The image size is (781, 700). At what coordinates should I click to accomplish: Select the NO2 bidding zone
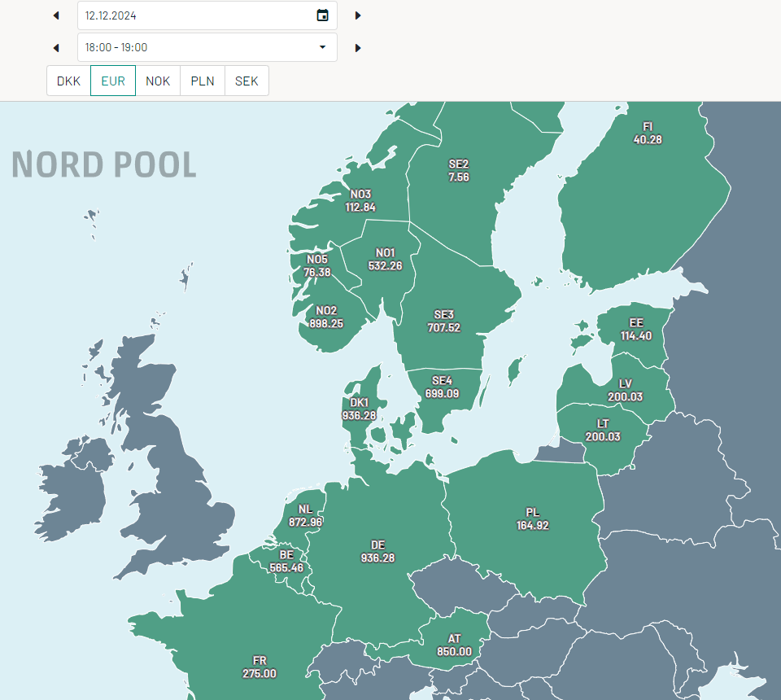tap(326, 317)
